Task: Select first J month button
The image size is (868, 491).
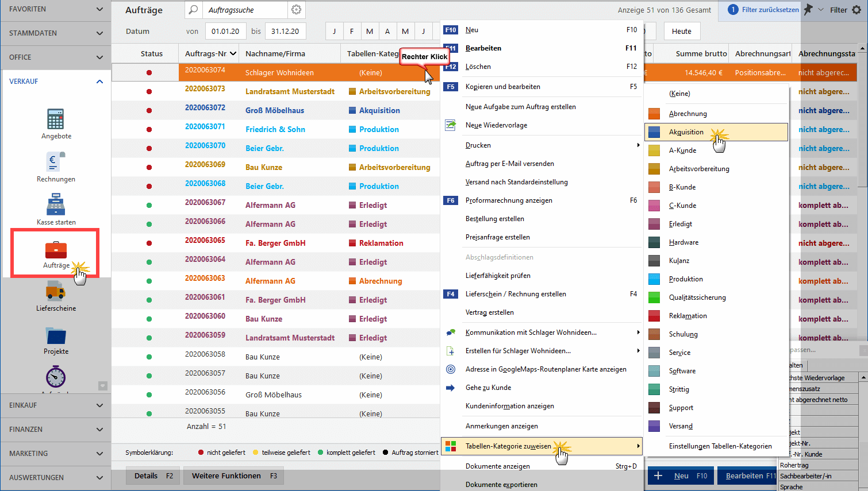Action: (x=334, y=32)
